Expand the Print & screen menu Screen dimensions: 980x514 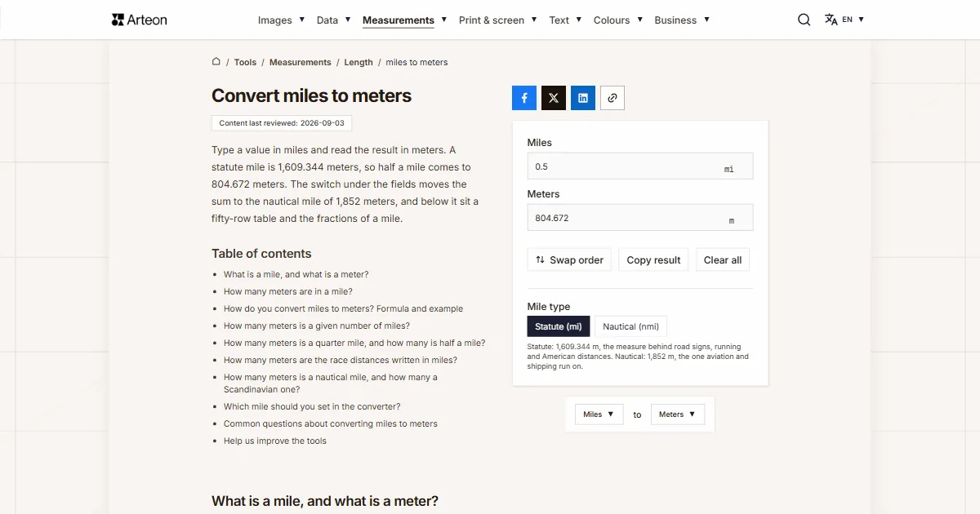pyautogui.click(x=498, y=20)
